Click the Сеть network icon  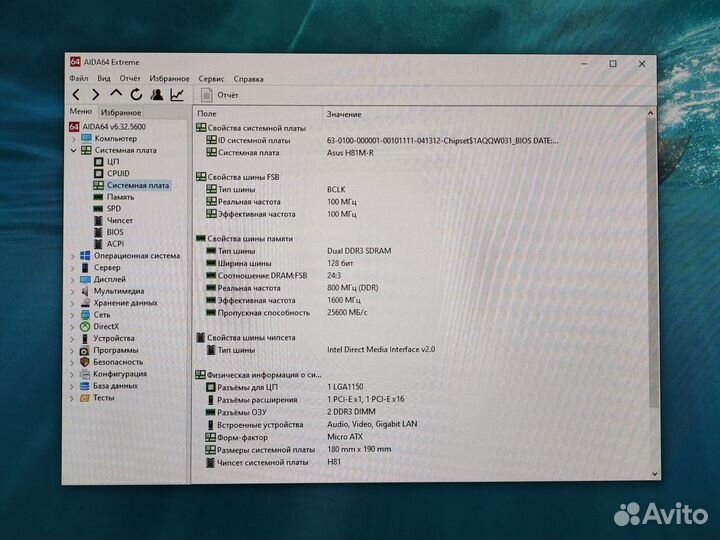click(x=85, y=315)
